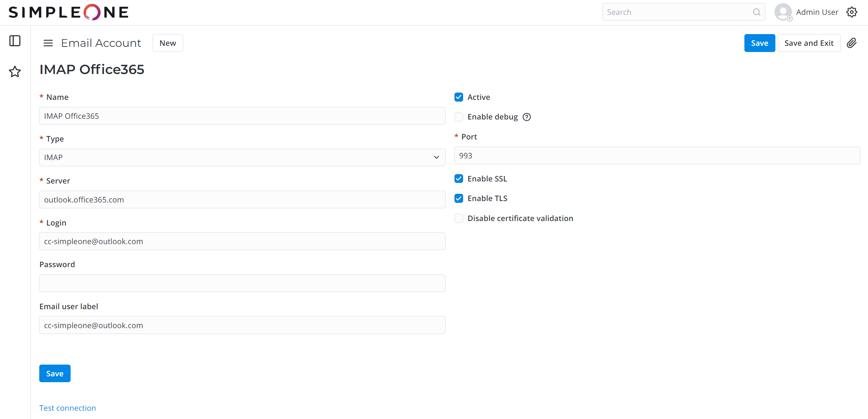Focus the Password input field
Viewport: 868px width, 419px height.
tap(242, 283)
